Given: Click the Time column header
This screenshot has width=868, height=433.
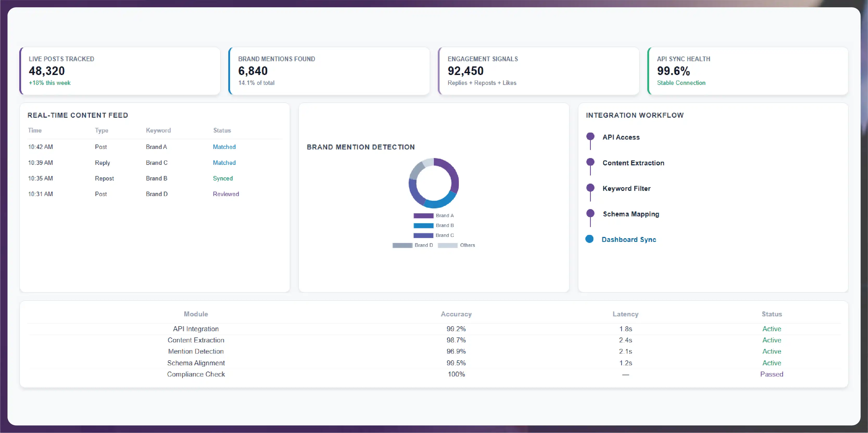Looking at the screenshot, I should [x=35, y=130].
